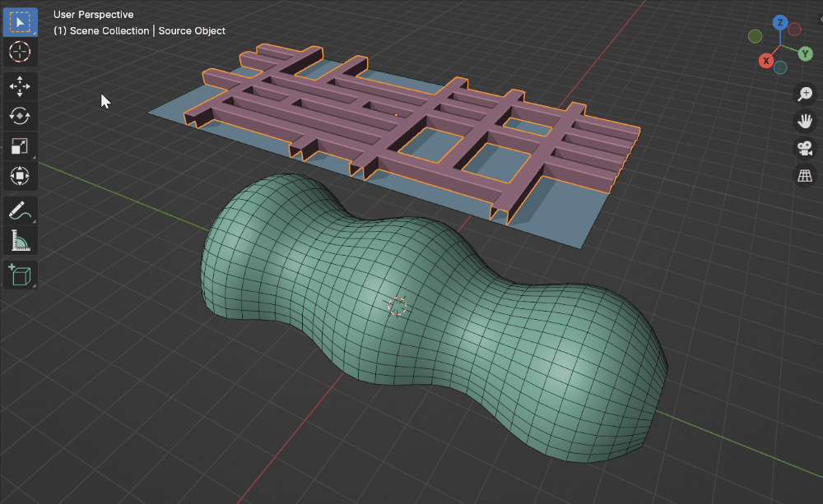823x504 pixels.
Task: Click the Pan view hand button
Action: pos(805,121)
